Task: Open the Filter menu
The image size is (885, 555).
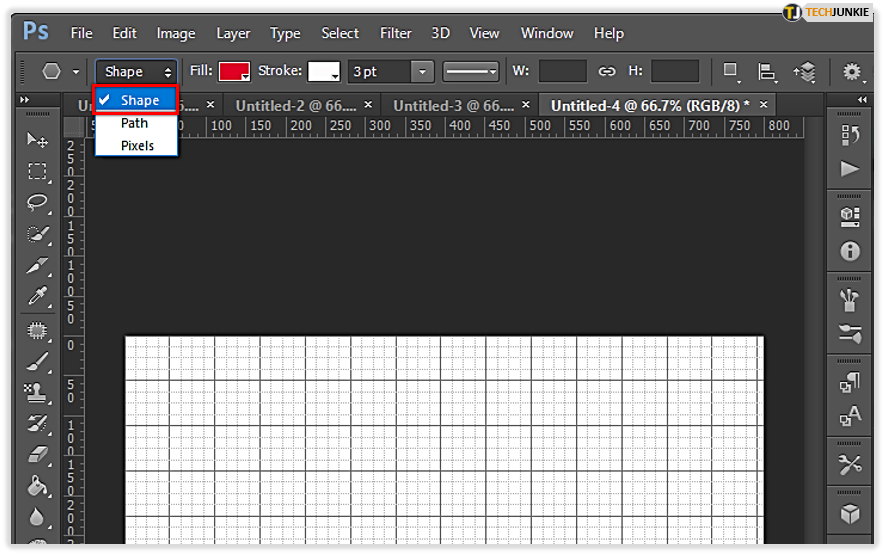Action: tap(395, 33)
